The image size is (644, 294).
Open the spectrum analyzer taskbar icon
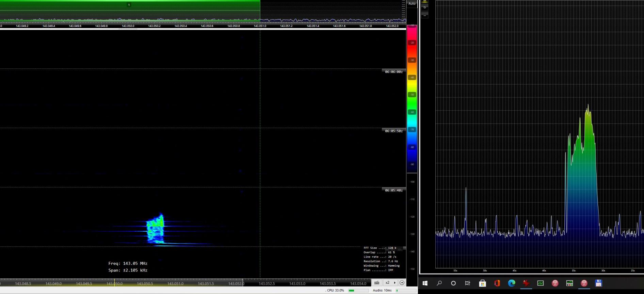(x=569, y=283)
